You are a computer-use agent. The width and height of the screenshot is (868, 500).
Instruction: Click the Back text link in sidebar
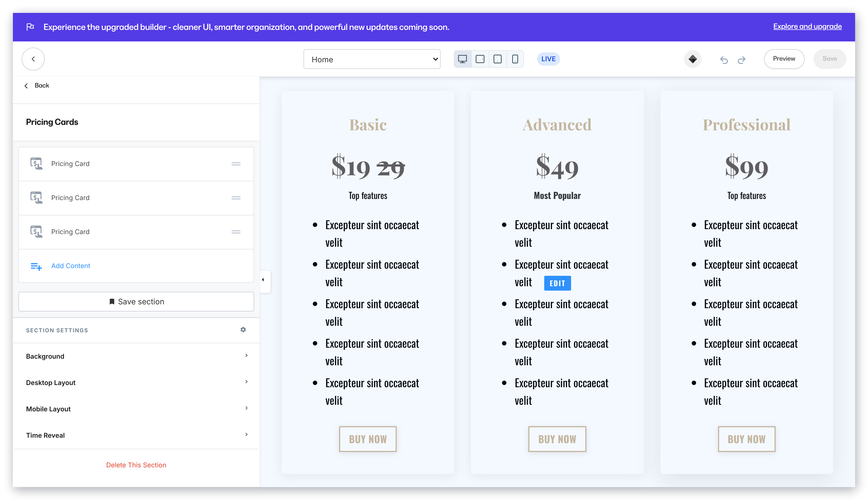point(42,85)
